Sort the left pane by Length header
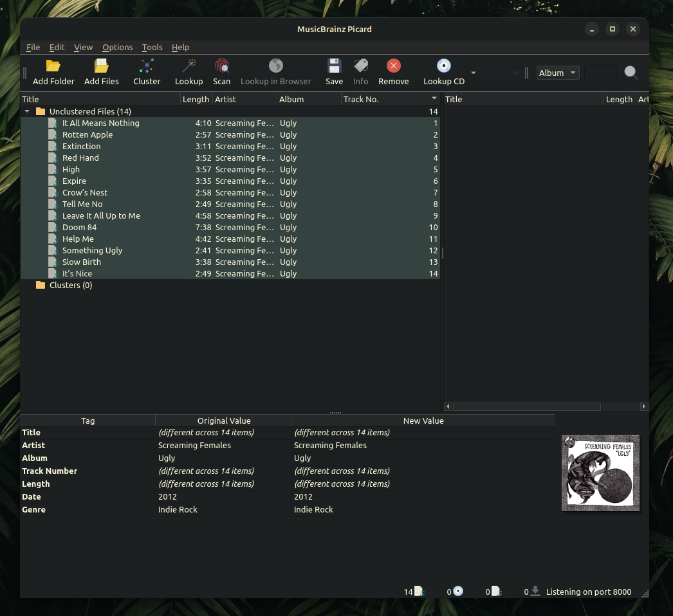Image resolution: width=673 pixels, height=616 pixels. point(196,99)
